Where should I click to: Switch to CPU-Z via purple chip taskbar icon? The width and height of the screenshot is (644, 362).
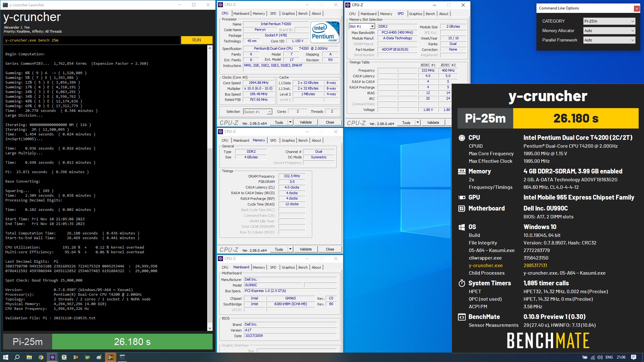[53, 357]
